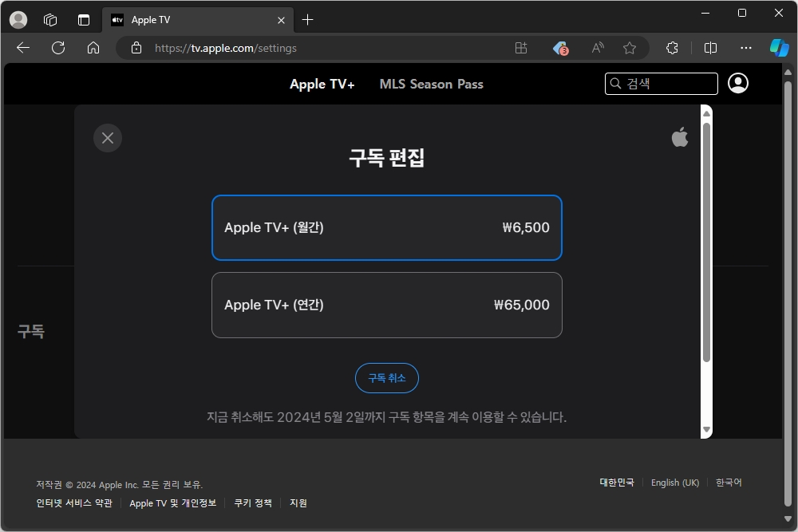Add this page to favorites
The image size is (798, 532).
(x=630, y=48)
